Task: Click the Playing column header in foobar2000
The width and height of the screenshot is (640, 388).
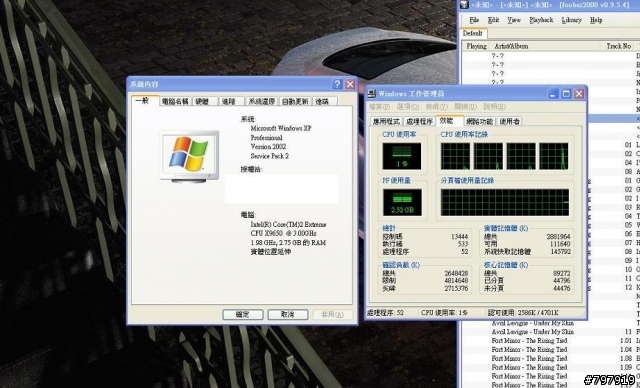Action: point(476,46)
